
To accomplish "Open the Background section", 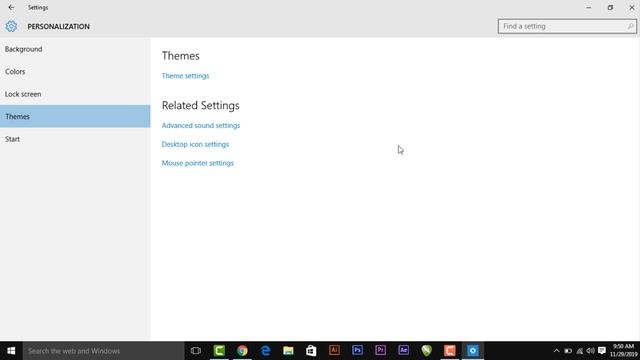I will pyautogui.click(x=75, y=49).
